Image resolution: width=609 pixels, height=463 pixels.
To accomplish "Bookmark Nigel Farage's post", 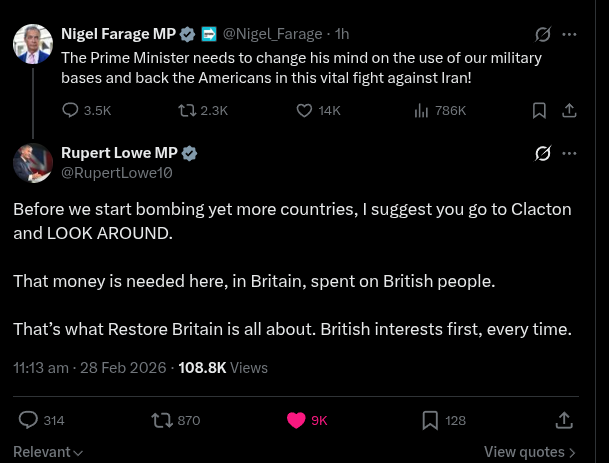I will click(x=539, y=111).
